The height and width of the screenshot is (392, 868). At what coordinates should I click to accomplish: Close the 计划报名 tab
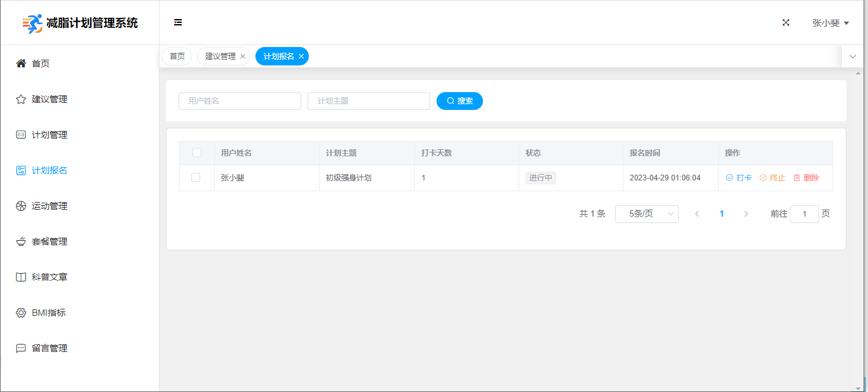pos(301,57)
